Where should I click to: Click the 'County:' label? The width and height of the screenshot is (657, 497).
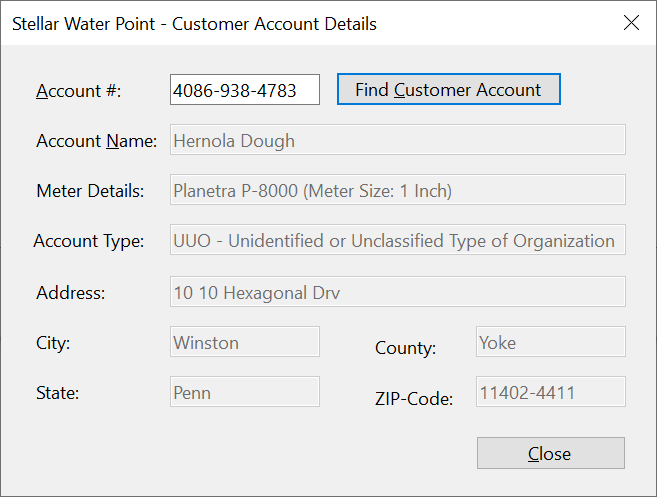[406, 348]
